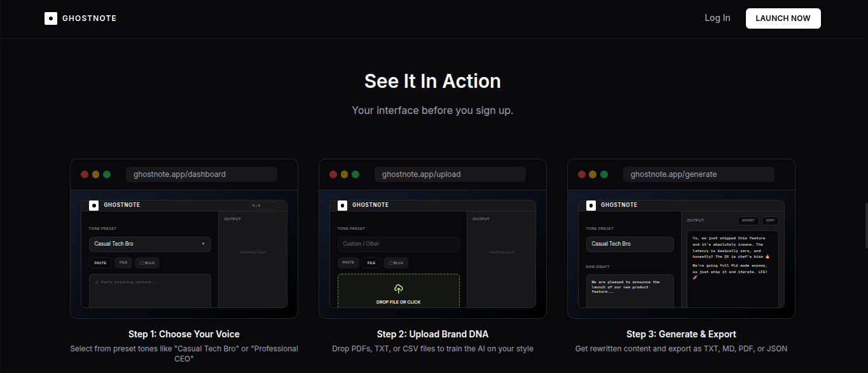Click the rocket emoji in the generated output

click(695, 276)
